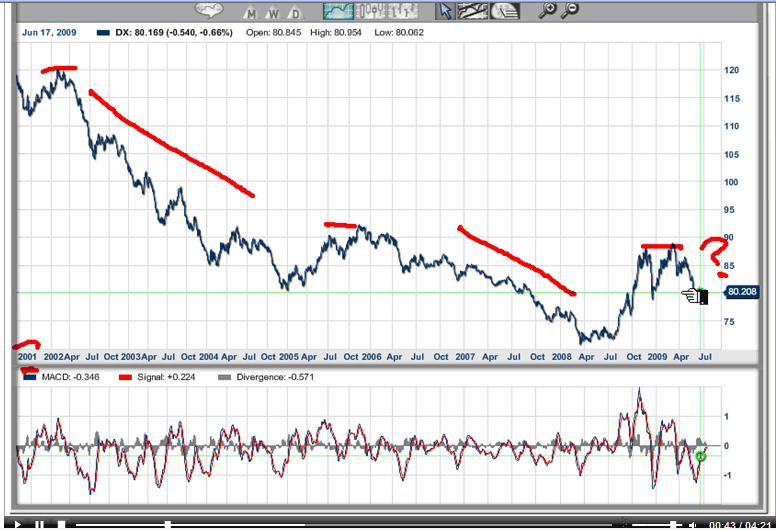776x530 pixels.
Task: Switch chart to weekly interval (W)
Action: (x=274, y=12)
